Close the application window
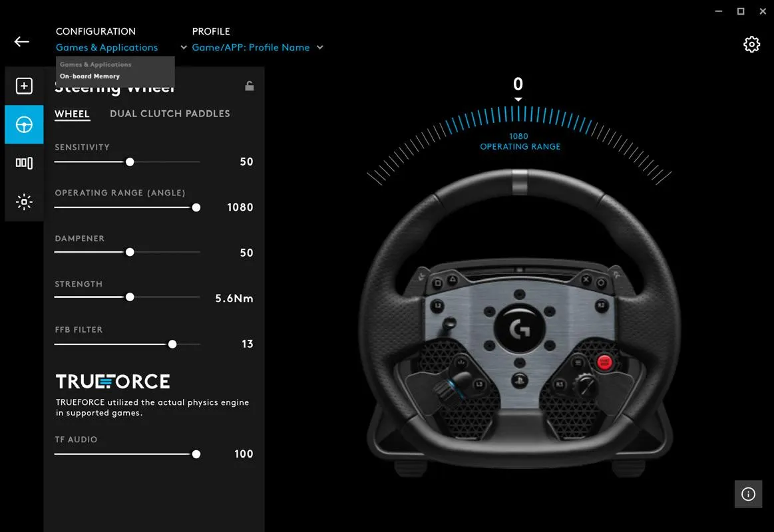The height and width of the screenshot is (532, 774). click(x=763, y=11)
